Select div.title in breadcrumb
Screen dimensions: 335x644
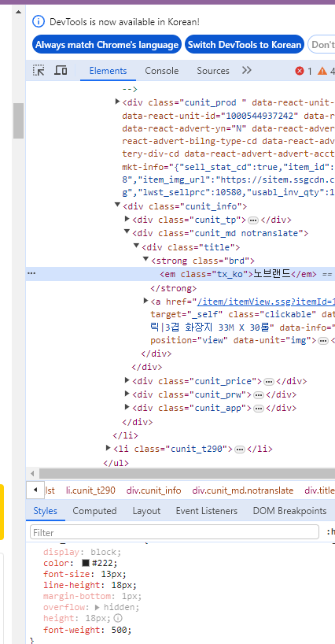click(319, 490)
